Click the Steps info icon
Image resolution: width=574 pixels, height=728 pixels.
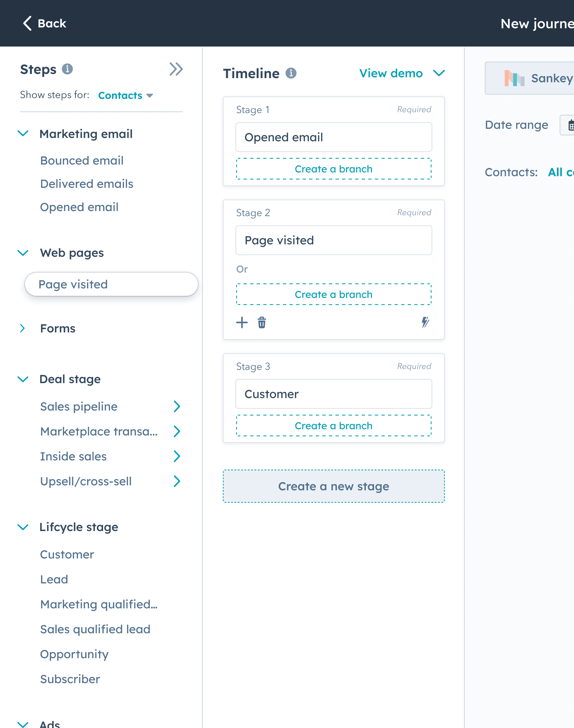click(x=67, y=69)
